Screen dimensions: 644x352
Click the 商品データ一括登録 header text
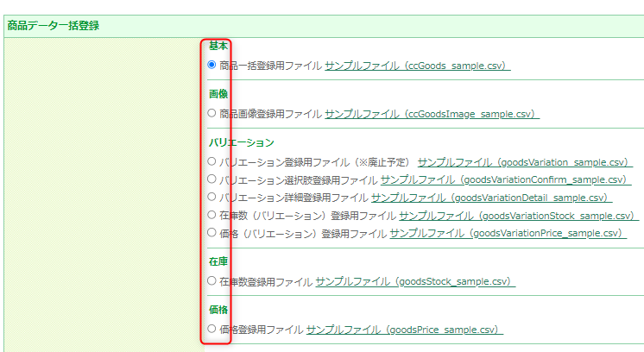pos(54,26)
